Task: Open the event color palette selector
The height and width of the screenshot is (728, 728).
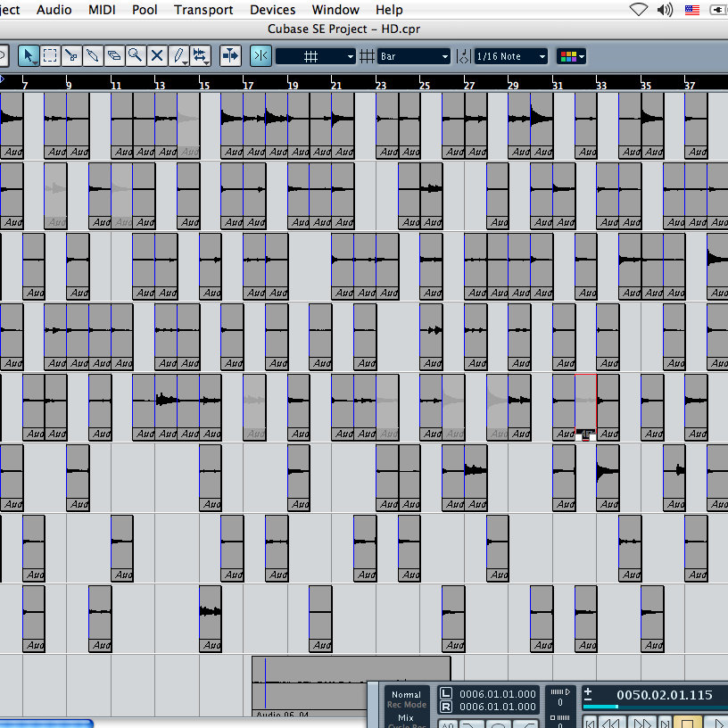Action: (x=571, y=56)
